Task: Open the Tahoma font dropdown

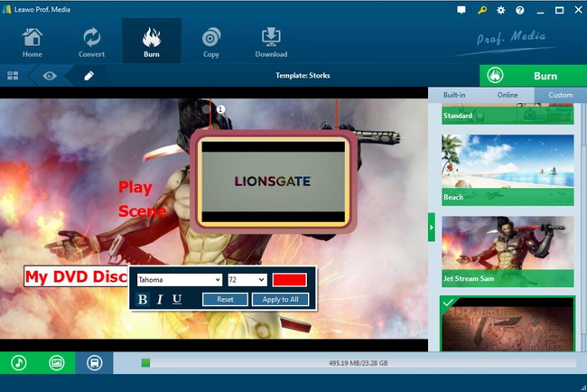Action: point(180,280)
